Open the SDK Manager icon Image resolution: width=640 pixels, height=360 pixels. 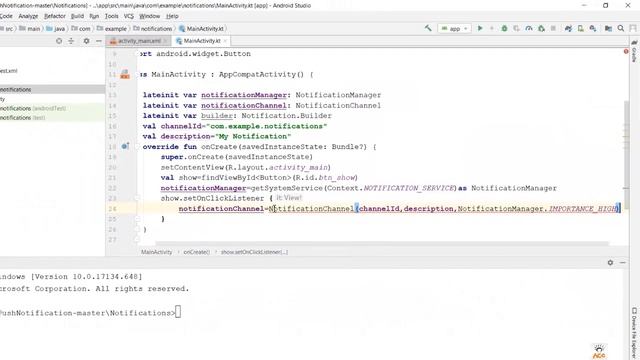593,28
